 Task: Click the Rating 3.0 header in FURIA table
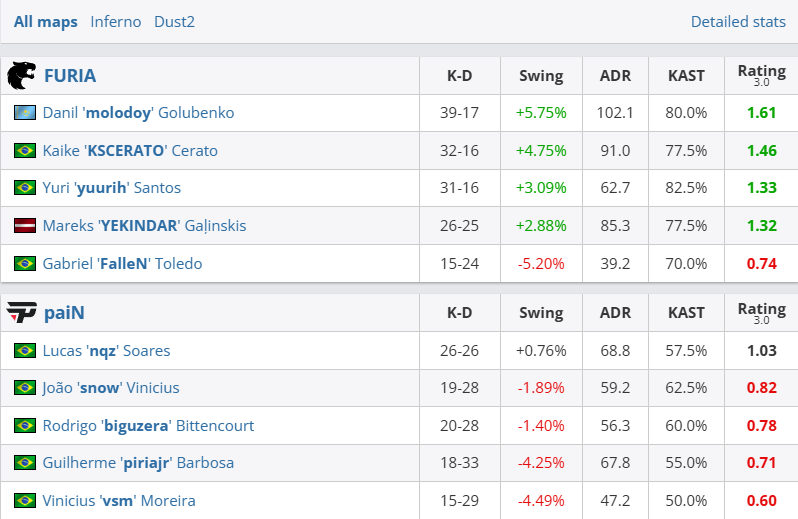tap(761, 75)
